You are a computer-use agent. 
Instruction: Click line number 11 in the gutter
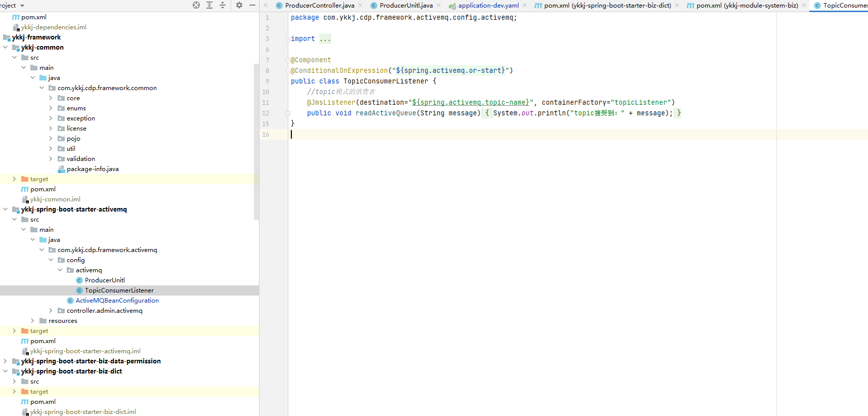(x=266, y=102)
